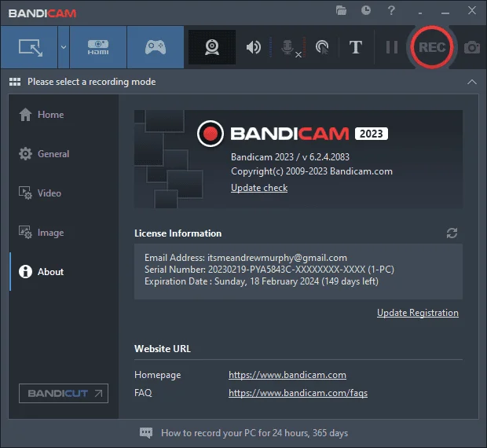This screenshot has width=487, height=448.
Task: Toggle the mouse click effect icon
Action: point(322,47)
